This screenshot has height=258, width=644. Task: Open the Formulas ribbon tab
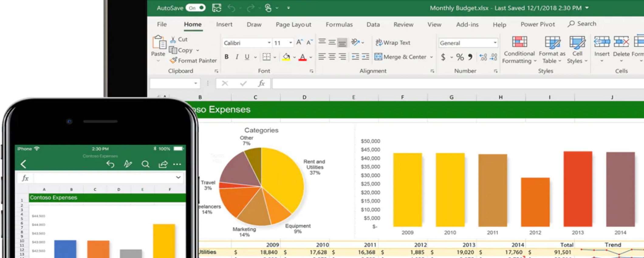(x=339, y=24)
